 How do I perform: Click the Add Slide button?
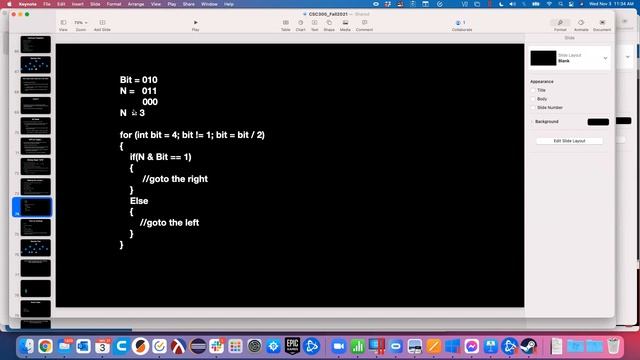coord(102,25)
